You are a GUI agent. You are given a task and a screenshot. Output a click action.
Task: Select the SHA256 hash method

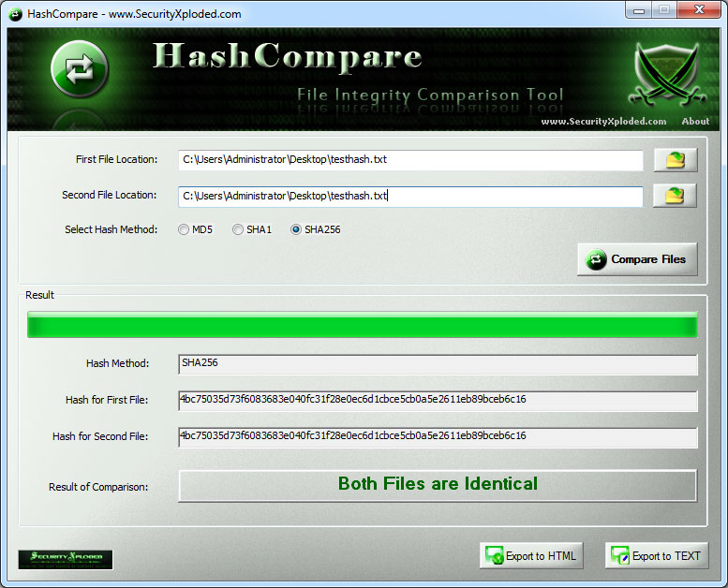tap(296, 229)
